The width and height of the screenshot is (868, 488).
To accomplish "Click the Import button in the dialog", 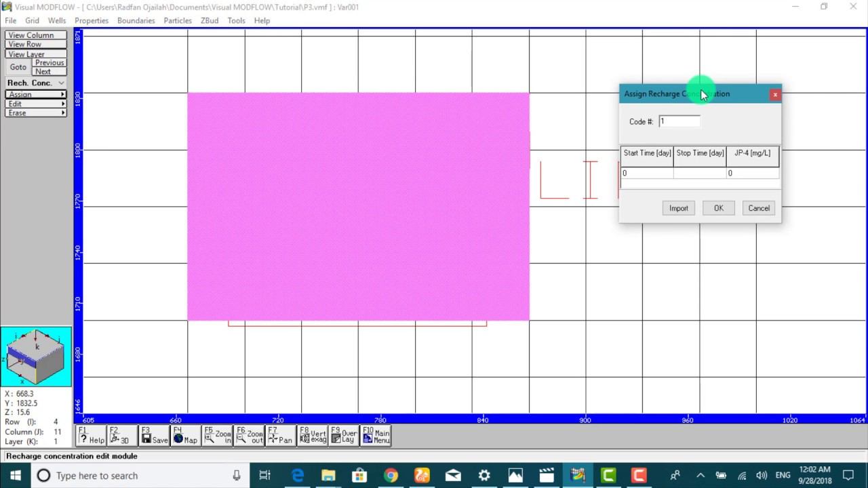I will 678,208.
